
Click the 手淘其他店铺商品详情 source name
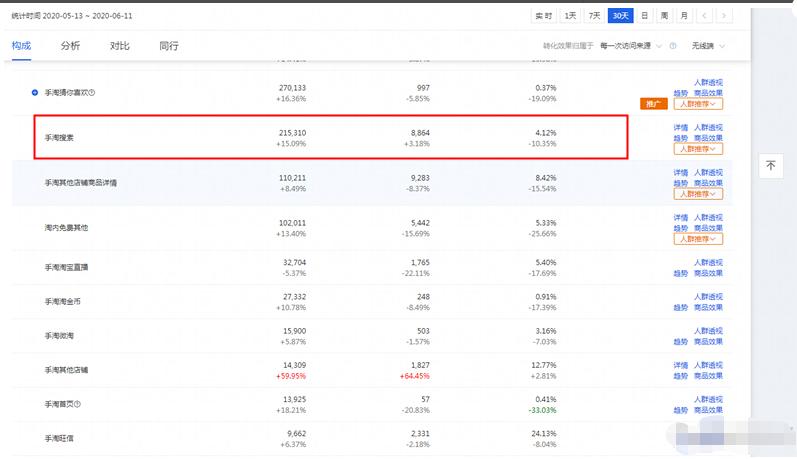pos(81,182)
